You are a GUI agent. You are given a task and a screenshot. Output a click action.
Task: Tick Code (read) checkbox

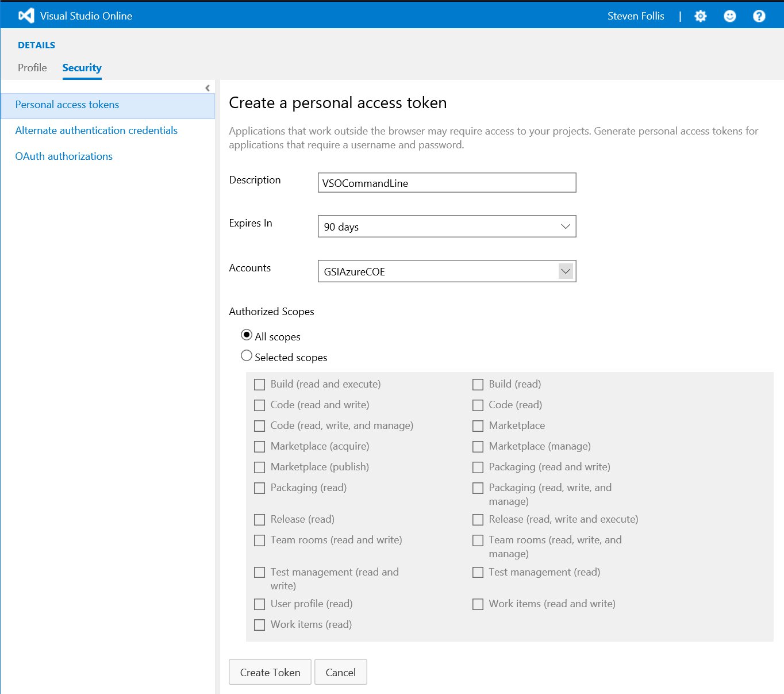[x=478, y=405]
